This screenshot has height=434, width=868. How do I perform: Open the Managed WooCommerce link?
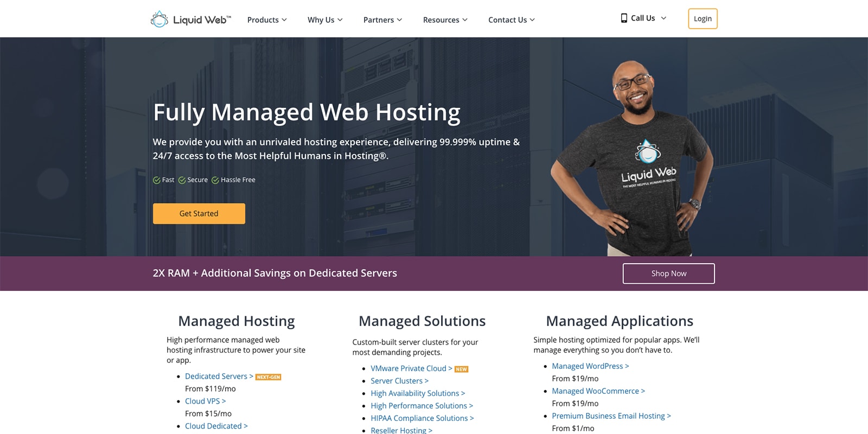tap(598, 391)
